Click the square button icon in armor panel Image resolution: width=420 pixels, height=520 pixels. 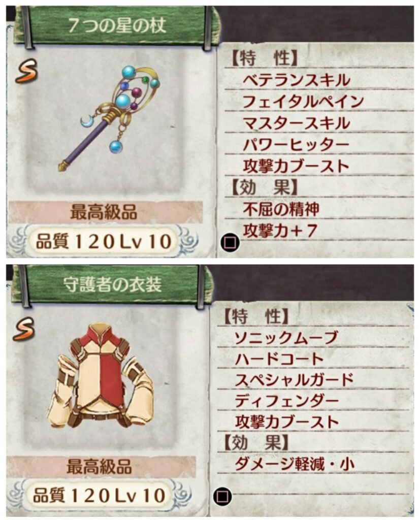pos(222,497)
